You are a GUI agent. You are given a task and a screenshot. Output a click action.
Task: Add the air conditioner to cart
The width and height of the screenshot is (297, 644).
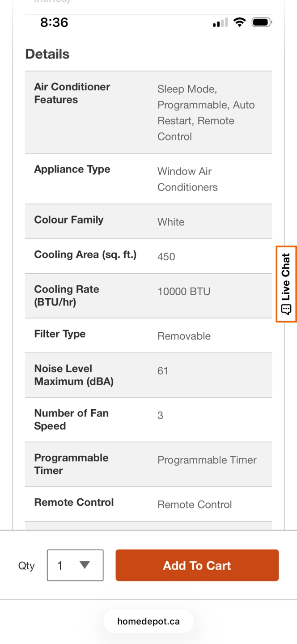tap(197, 565)
